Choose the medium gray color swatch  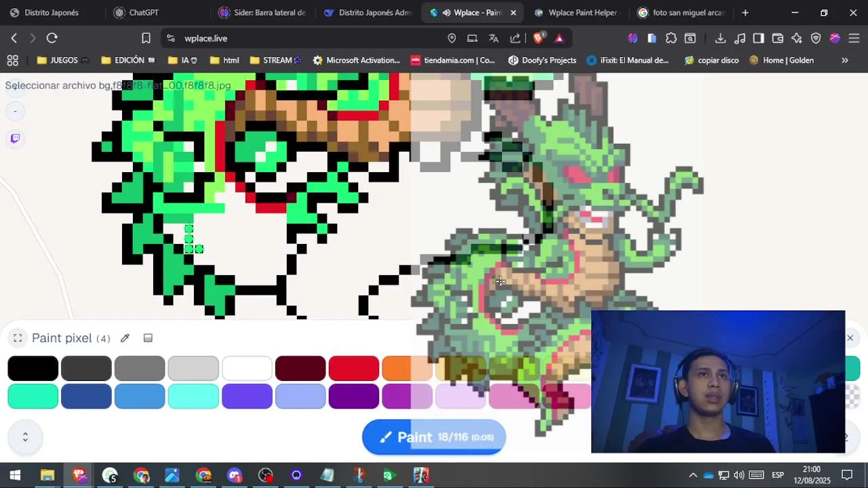tap(140, 369)
